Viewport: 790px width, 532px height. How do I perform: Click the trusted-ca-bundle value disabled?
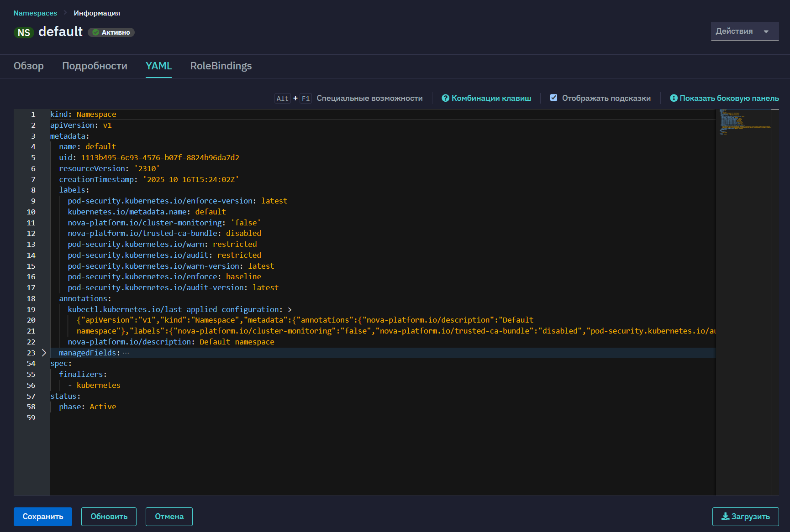[244, 233]
